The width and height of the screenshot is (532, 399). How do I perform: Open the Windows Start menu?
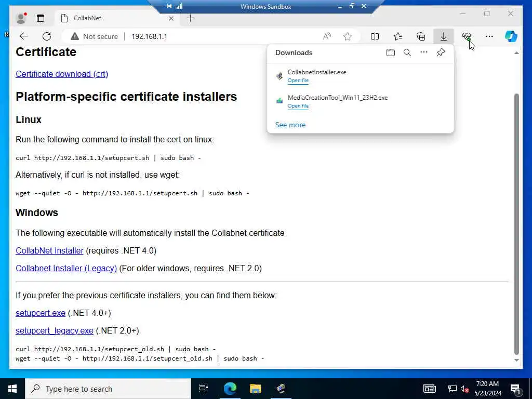pos(12,389)
